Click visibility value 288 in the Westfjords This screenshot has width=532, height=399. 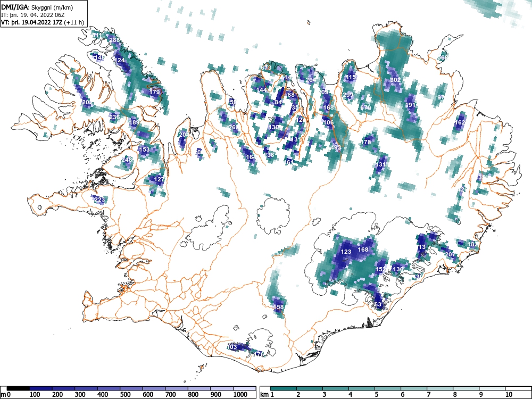(x=114, y=40)
